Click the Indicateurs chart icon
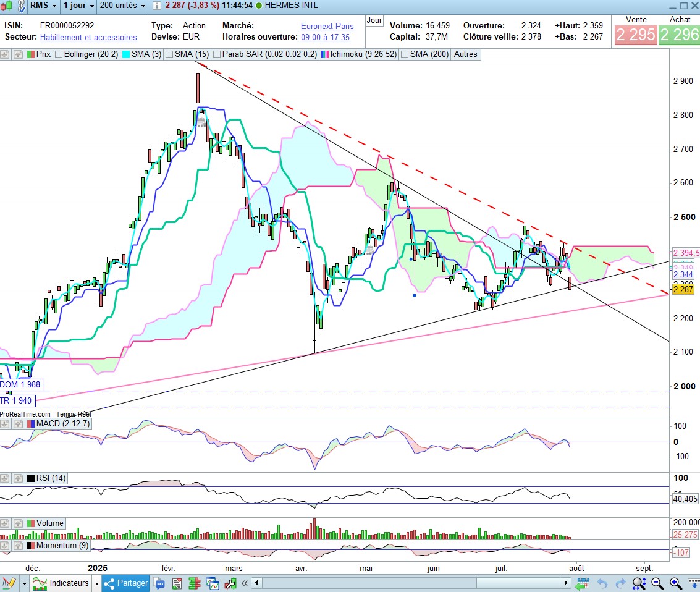This screenshot has width=700, height=592. click(40, 583)
